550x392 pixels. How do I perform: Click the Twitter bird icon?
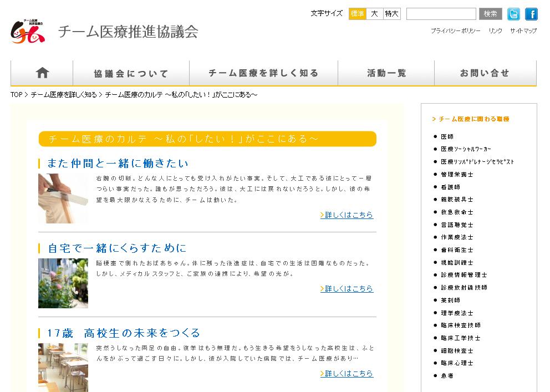514,14
